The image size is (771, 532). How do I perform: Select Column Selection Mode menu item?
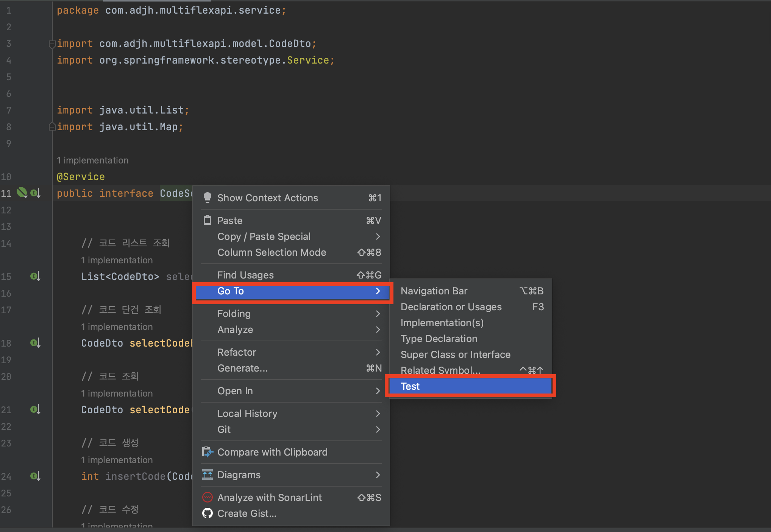click(x=272, y=252)
